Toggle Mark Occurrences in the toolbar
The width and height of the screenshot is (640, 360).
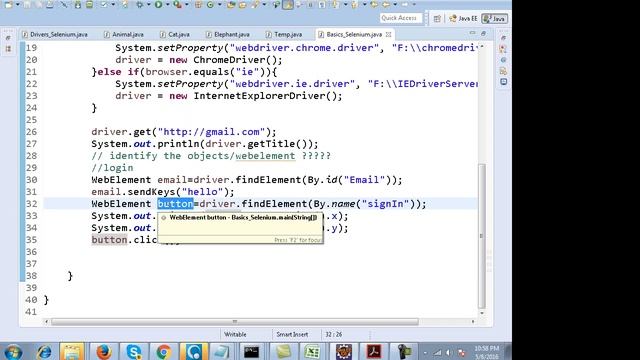[x=288, y=4]
